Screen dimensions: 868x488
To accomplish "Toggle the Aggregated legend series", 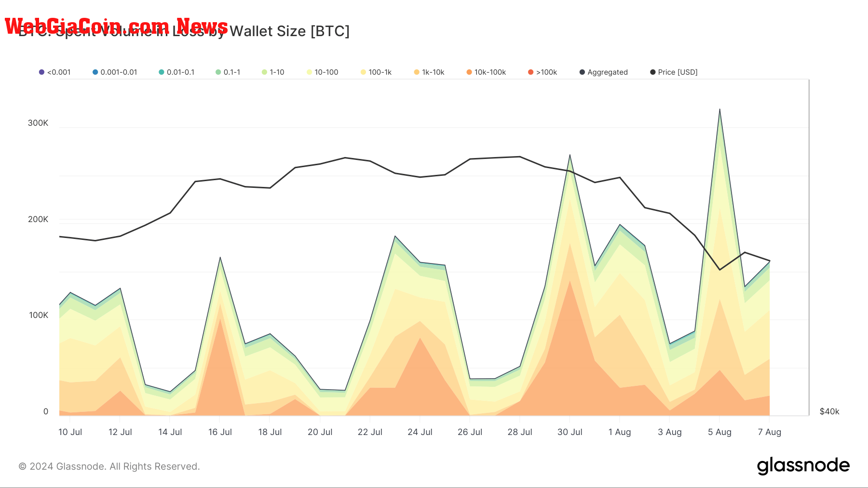I will click(x=604, y=72).
